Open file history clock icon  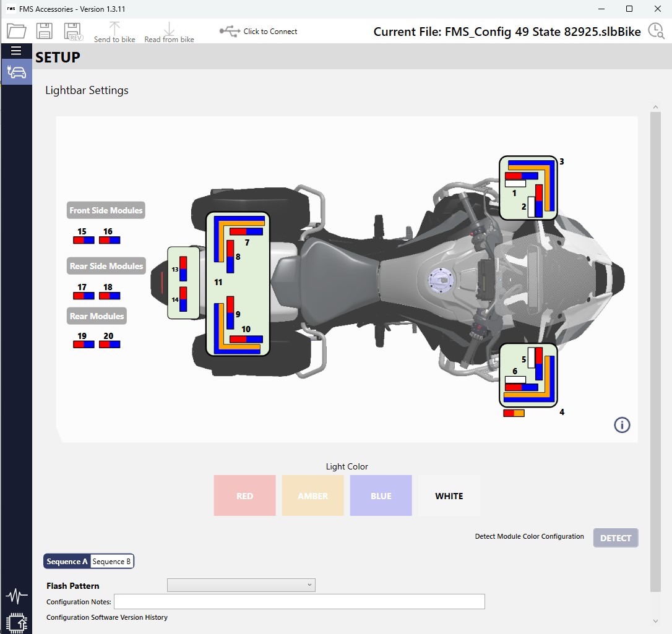click(x=656, y=32)
